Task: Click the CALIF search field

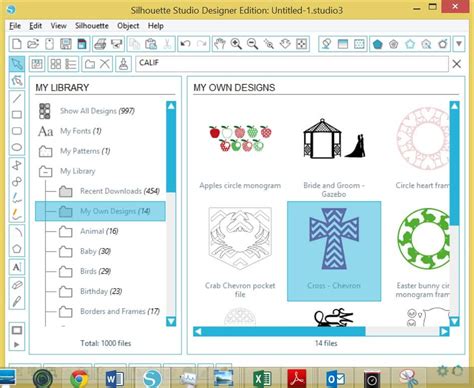Action: 292,63
